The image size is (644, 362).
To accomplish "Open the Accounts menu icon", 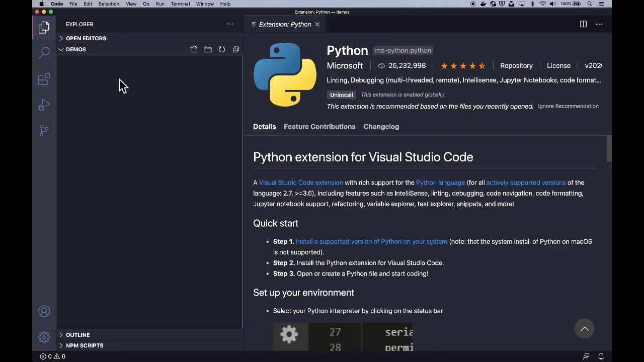I will tap(44, 312).
